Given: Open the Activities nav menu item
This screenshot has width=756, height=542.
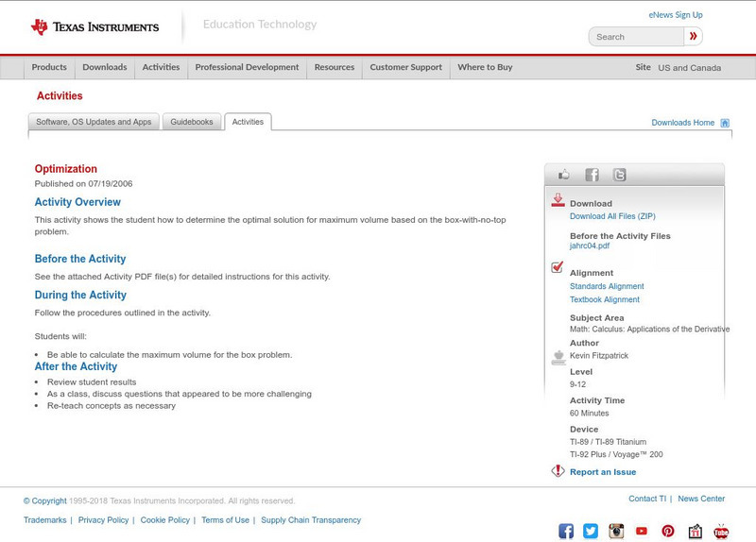Looking at the screenshot, I should coord(161,67).
